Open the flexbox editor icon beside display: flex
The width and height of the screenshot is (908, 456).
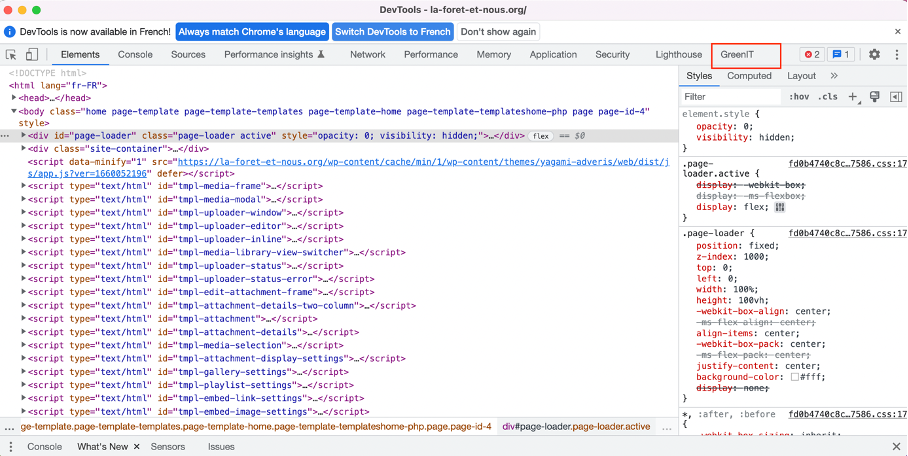click(779, 207)
